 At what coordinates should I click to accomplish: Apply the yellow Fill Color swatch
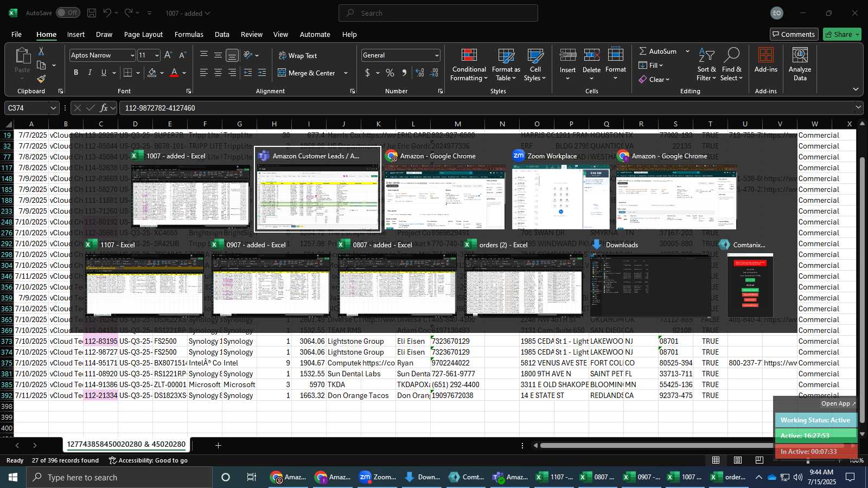[x=152, y=73]
